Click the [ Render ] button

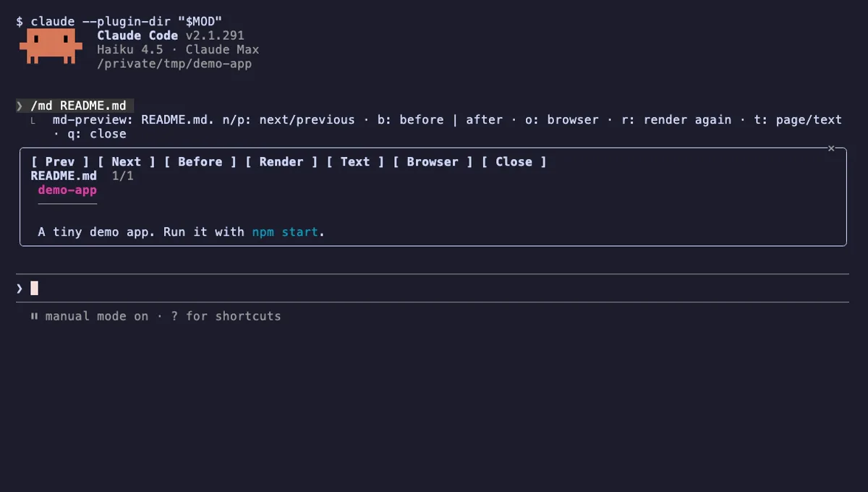pyautogui.click(x=281, y=162)
